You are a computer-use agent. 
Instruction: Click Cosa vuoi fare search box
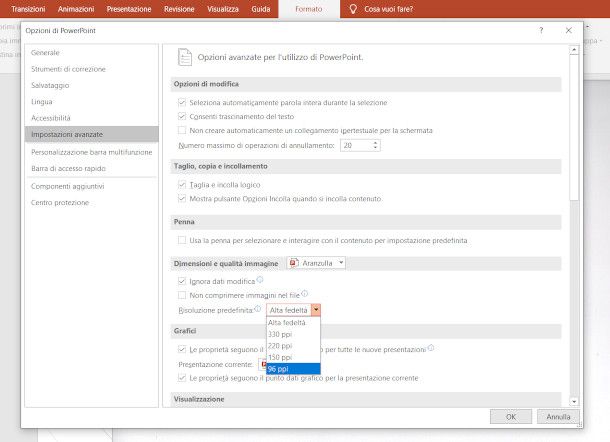pyautogui.click(x=388, y=9)
